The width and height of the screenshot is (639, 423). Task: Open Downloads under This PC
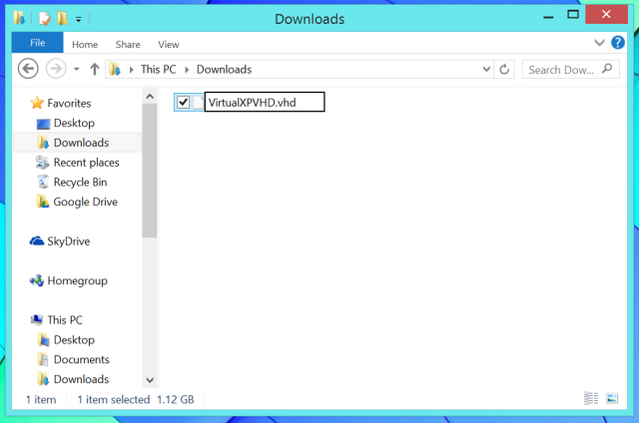(x=81, y=379)
